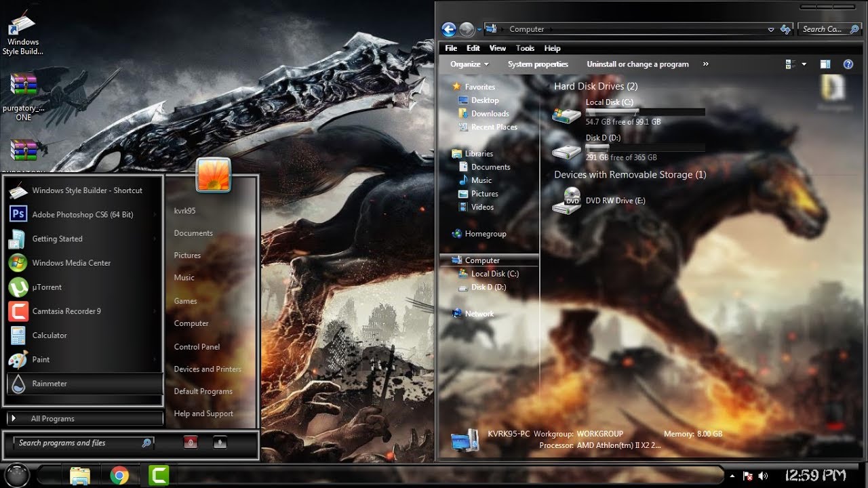Viewport: 868px width, 488px height.
Task: Change your view icon in Explorer toolbar
Action: [x=790, y=64]
